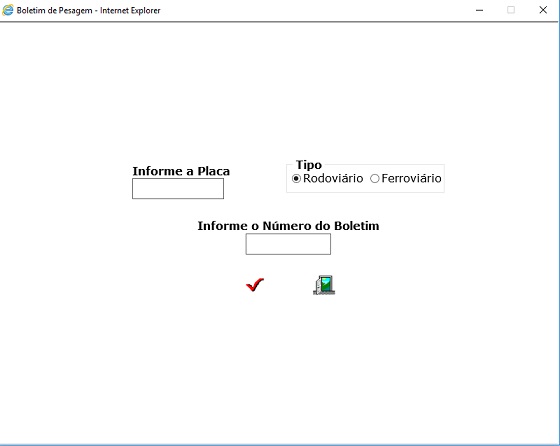The image size is (560, 446).
Task: Click the disabled maximize button in the title bar
Action: (511, 10)
